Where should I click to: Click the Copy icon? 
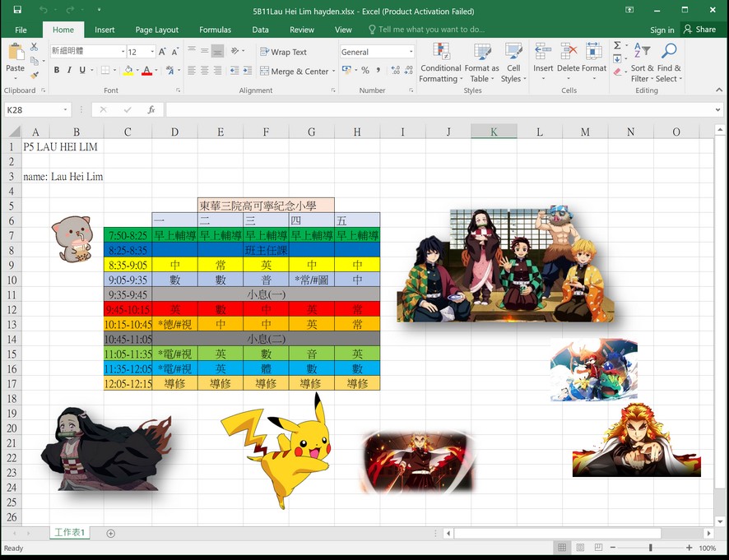[x=34, y=61]
